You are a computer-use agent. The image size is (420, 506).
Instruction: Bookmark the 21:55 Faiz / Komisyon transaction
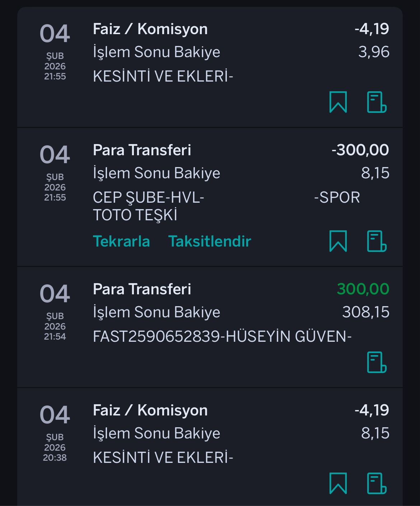[x=338, y=102]
